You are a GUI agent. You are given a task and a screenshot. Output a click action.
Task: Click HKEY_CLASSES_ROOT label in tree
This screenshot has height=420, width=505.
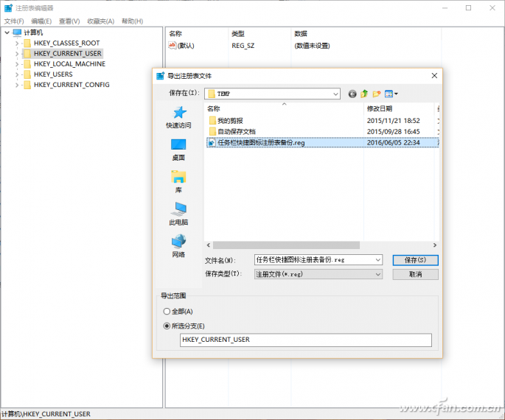click(x=66, y=43)
